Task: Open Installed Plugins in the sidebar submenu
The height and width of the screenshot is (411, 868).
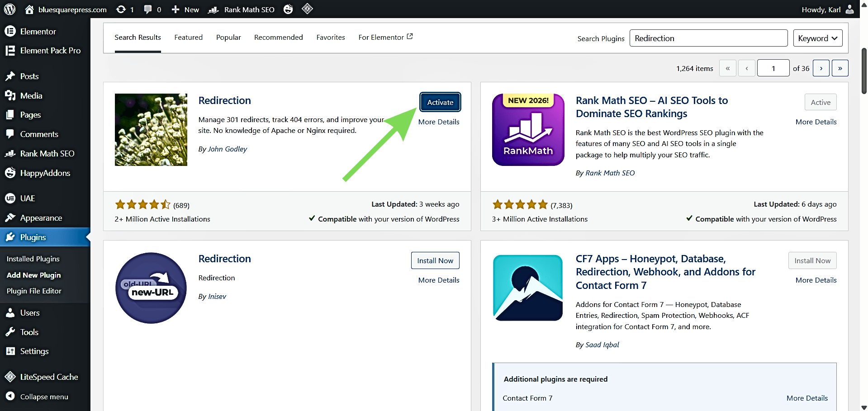Action: point(33,259)
